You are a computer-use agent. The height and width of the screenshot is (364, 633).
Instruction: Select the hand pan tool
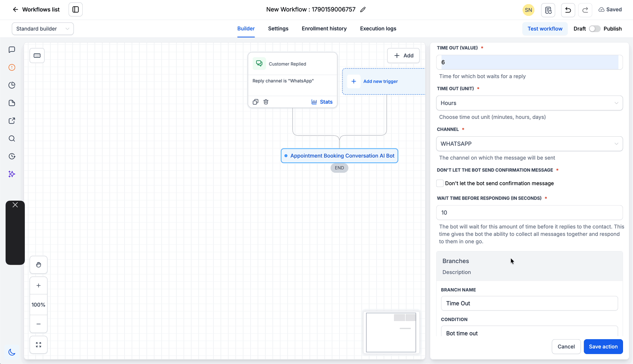[39, 265]
